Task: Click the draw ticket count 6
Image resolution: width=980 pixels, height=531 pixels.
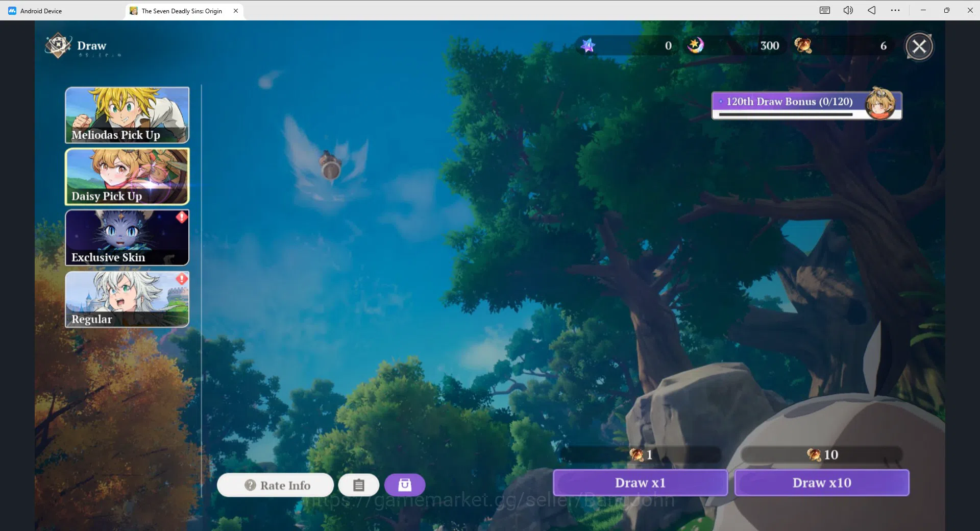Action: 884,46
